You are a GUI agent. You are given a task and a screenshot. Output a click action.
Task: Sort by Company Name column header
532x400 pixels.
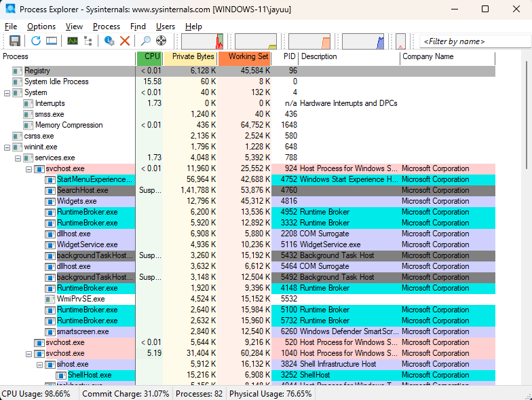448,57
